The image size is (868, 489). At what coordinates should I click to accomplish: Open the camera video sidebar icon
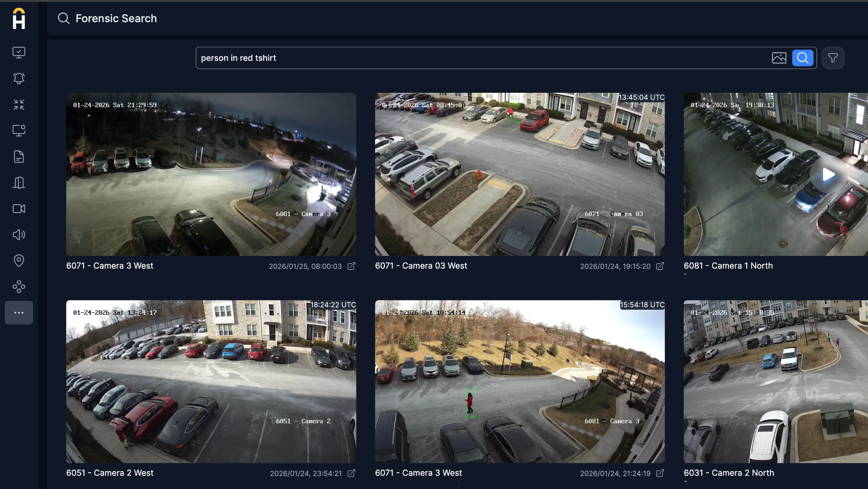[x=19, y=209]
